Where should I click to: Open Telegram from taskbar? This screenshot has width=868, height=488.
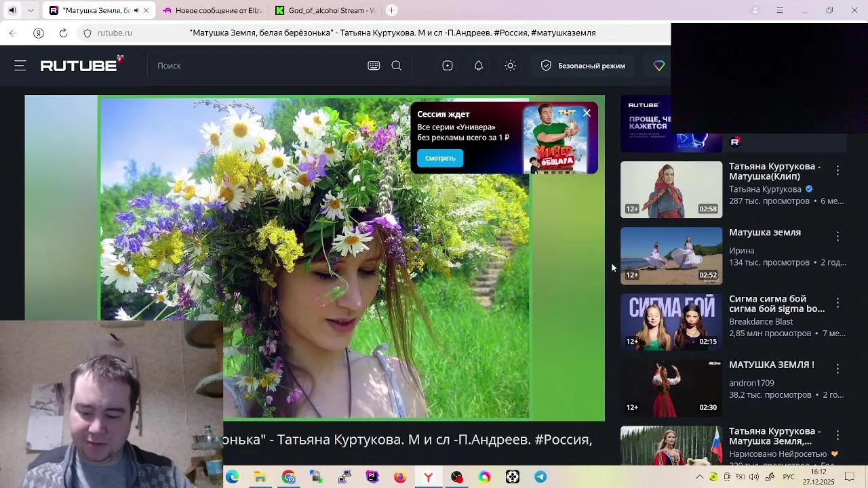540,477
